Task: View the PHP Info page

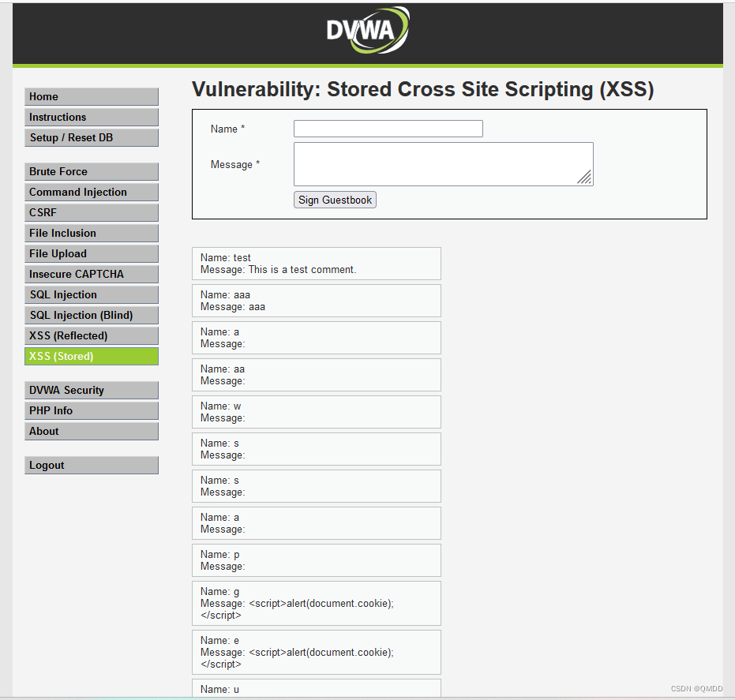Action: pos(91,410)
